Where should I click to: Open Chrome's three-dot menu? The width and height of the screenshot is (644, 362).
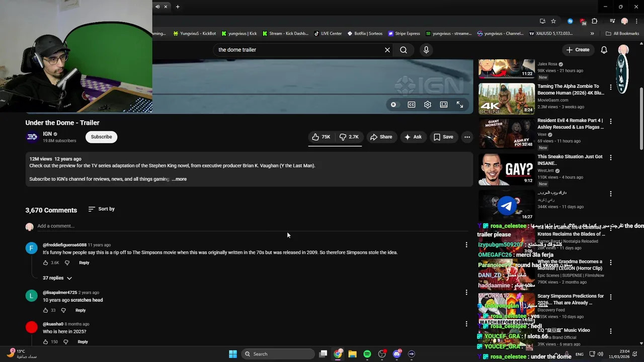(636, 21)
